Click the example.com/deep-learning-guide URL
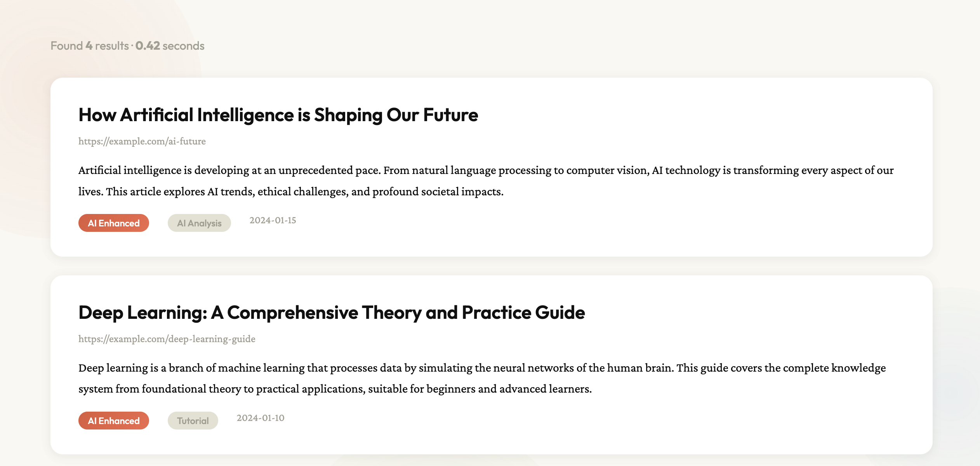The image size is (980, 466). pyautogui.click(x=167, y=339)
